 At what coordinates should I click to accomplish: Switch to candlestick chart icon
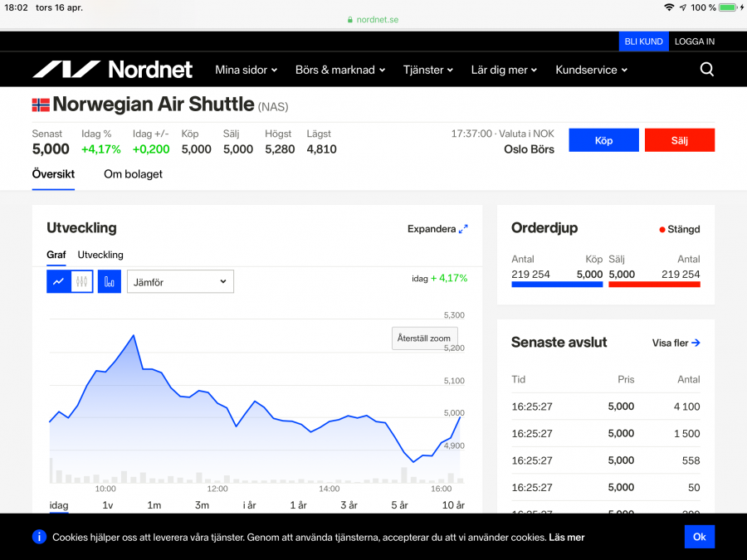click(x=81, y=282)
